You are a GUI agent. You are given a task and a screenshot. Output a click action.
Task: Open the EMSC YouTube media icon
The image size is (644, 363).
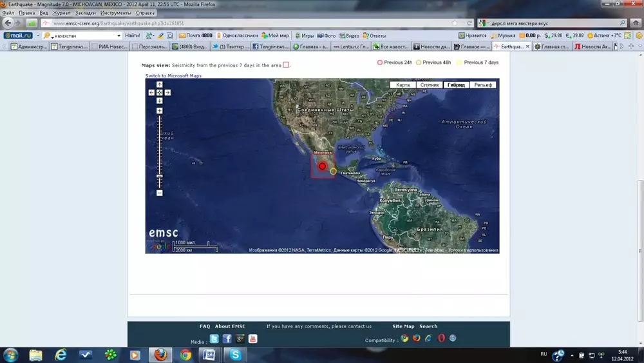pyautogui.click(x=252, y=339)
